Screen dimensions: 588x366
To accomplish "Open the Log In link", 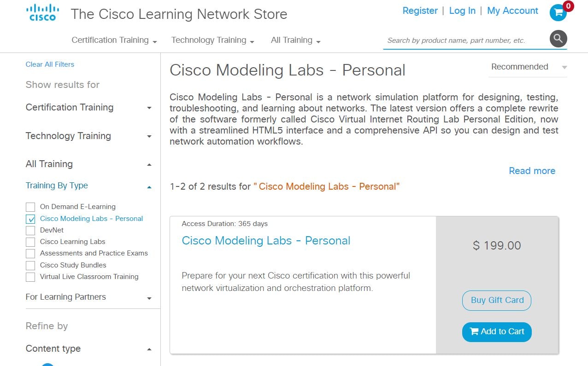I will [462, 11].
